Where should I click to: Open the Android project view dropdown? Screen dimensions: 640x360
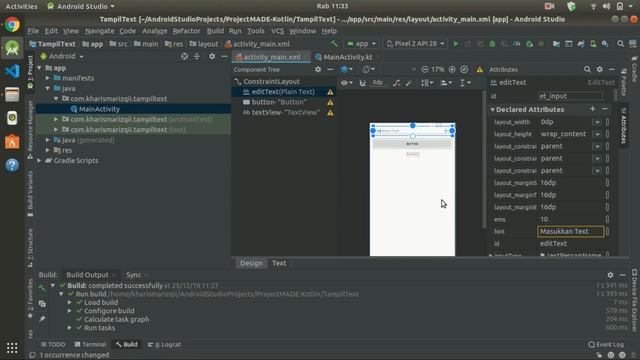pyautogui.click(x=62, y=56)
